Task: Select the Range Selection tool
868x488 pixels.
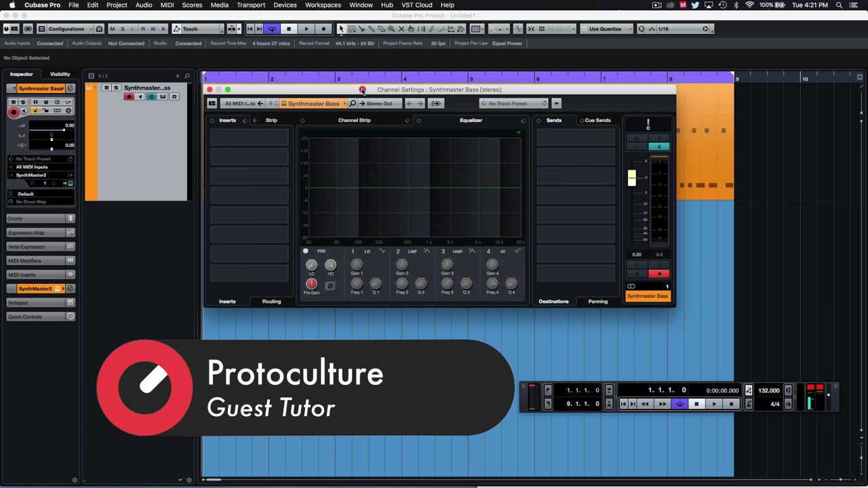Action: click(x=352, y=29)
